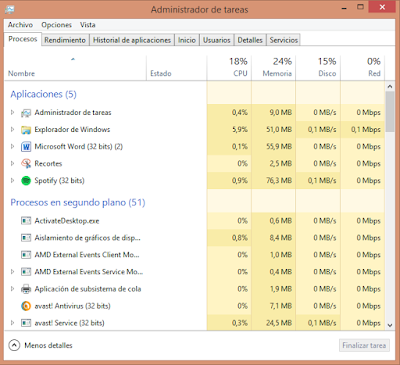The width and height of the screenshot is (400, 365).
Task: Switch to the Detalles tab
Action: [x=250, y=40]
